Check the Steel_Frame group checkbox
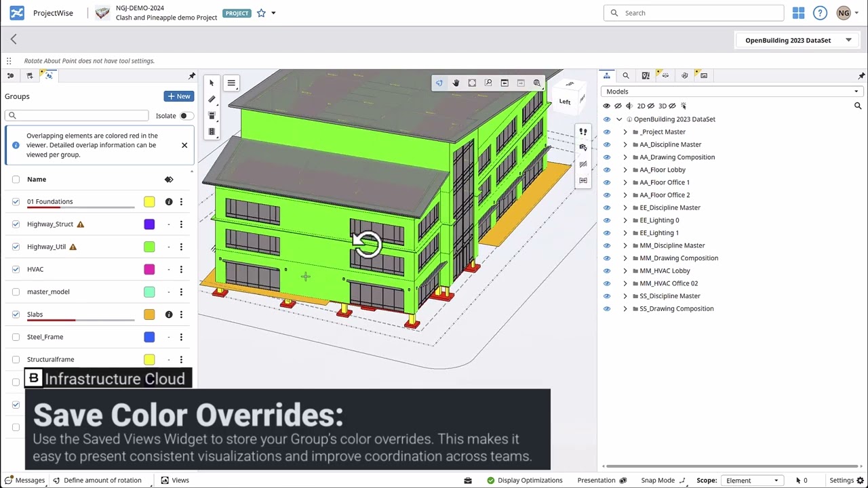Image resolution: width=868 pixels, height=488 pixels. (x=16, y=337)
